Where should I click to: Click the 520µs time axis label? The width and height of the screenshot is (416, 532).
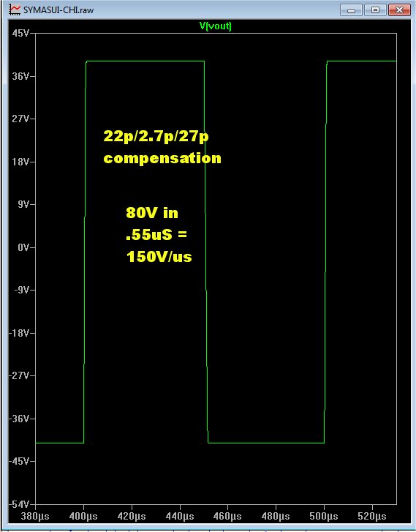pos(372,517)
